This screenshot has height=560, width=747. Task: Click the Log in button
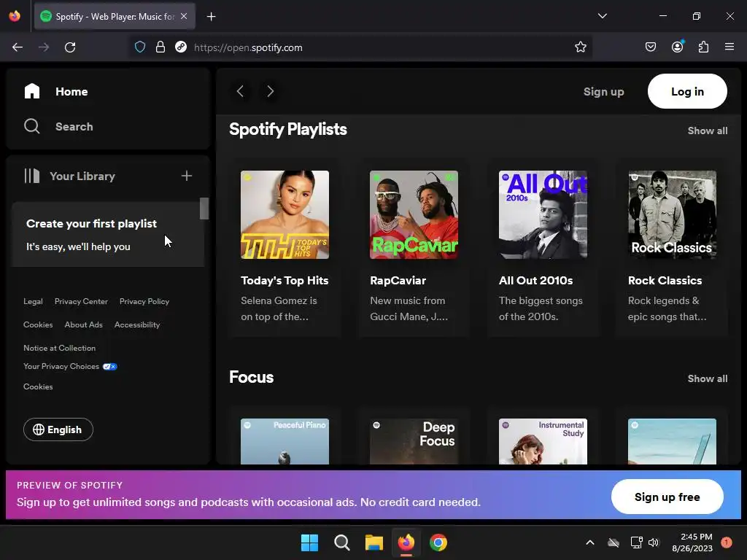tap(687, 91)
